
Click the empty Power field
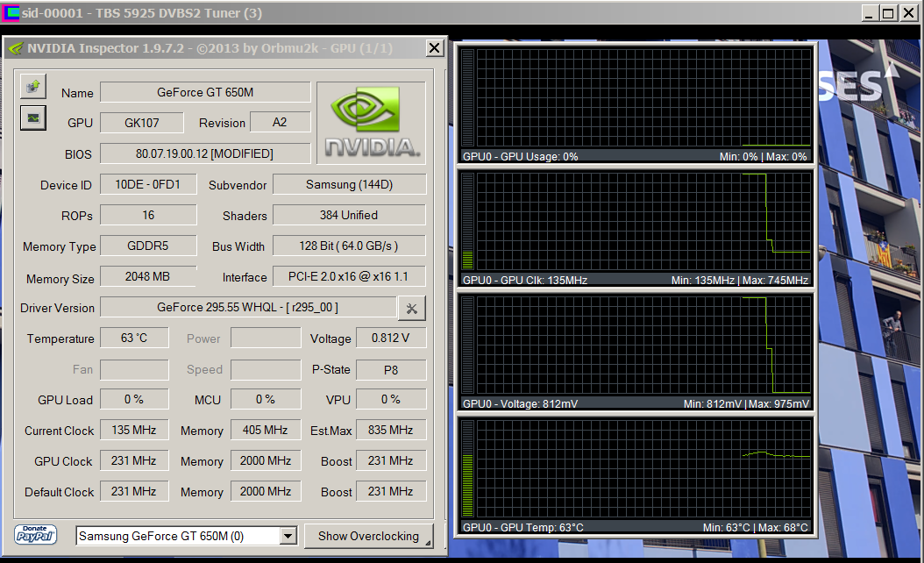265,338
